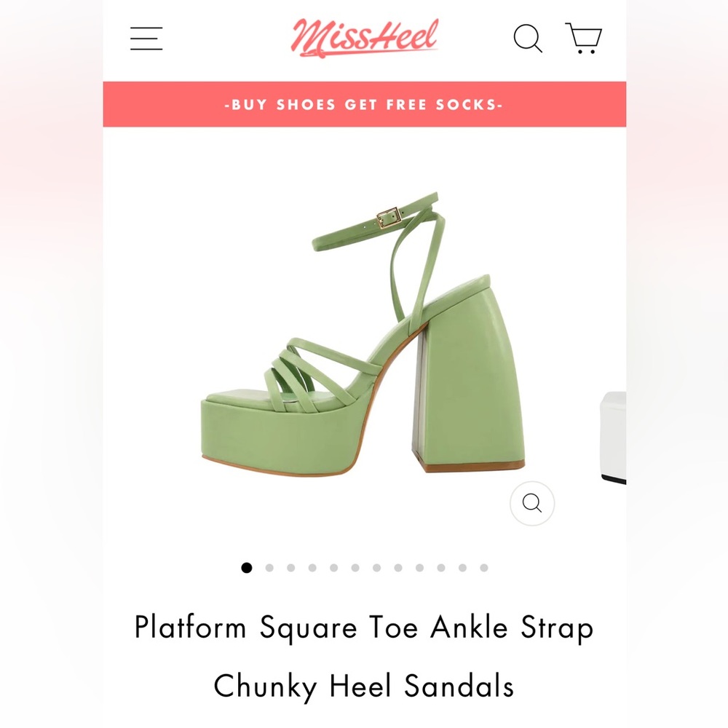Switch to the ninth carousel dot
This screenshot has height=728, width=728.
420,568
